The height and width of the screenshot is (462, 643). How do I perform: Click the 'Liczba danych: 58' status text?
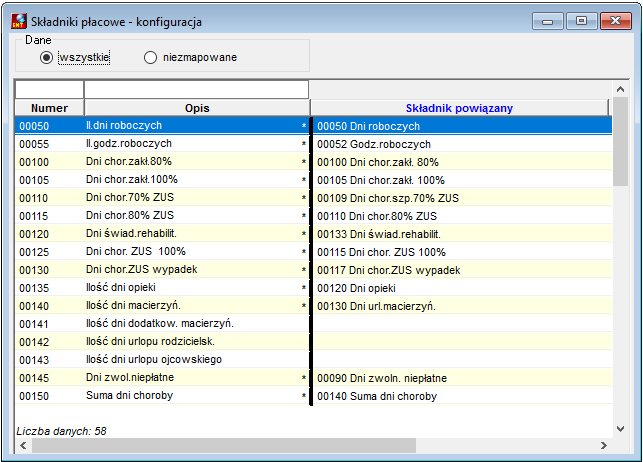coord(62,431)
